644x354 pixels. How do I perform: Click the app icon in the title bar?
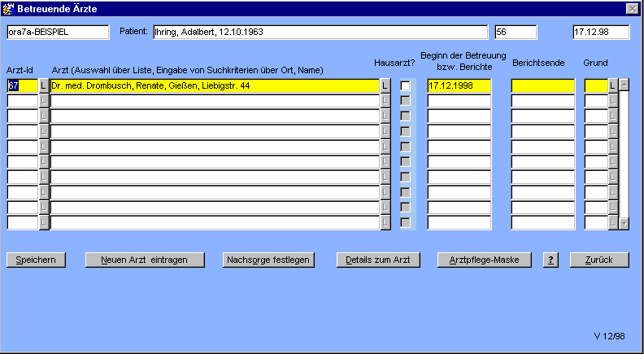tap(8, 7)
